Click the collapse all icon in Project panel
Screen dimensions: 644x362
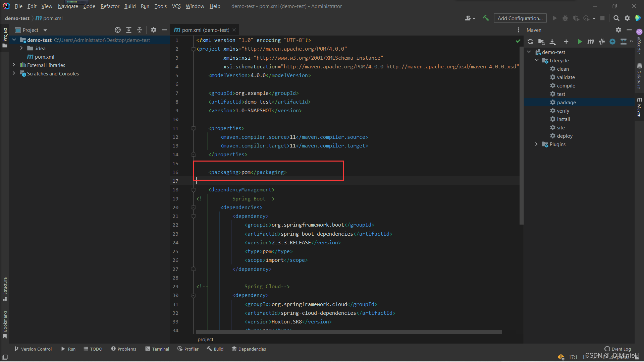click(x=139, y=30)
